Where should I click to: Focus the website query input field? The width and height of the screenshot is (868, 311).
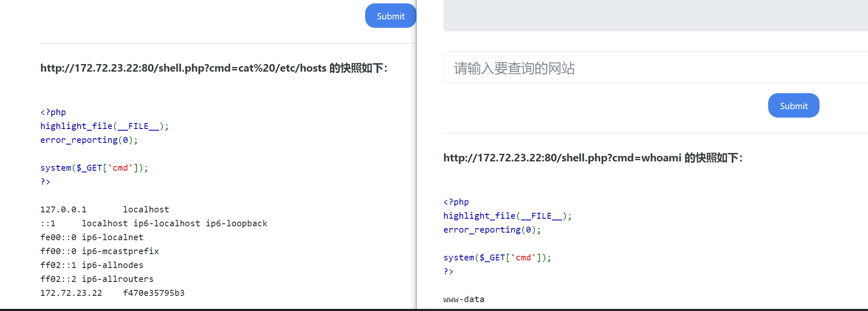click(655, 68)
